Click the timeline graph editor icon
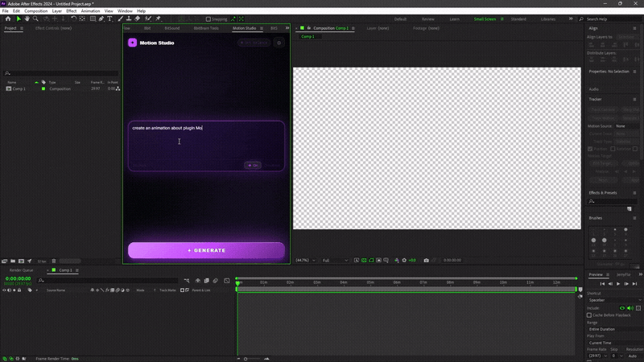The height and width of the screenshot is (362, 644). pyautogui.click(x=227, y=281)
